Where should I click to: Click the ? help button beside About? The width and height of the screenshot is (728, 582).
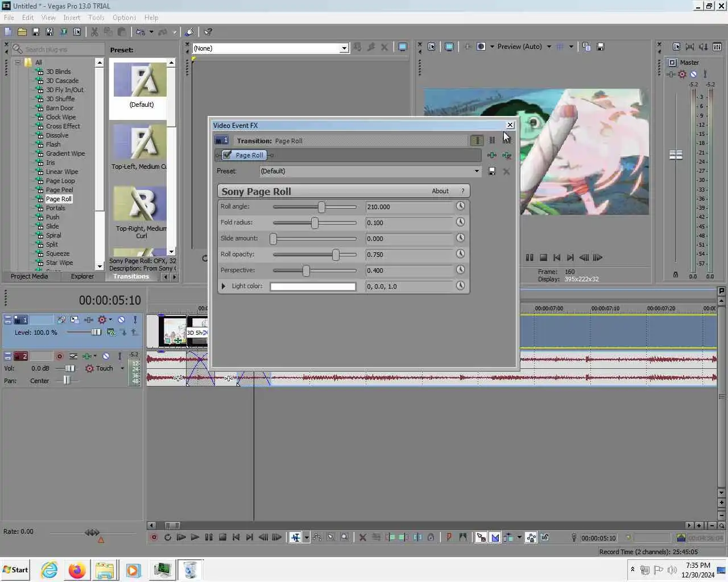tap(463, 191)
